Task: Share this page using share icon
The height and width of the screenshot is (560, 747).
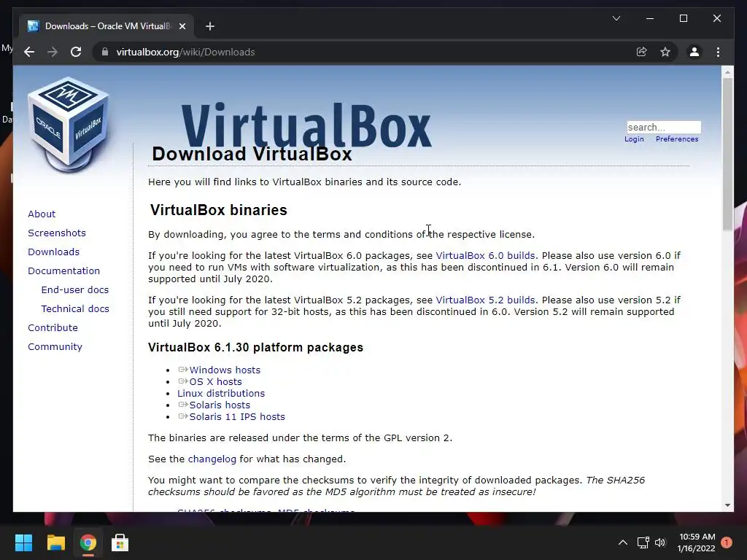Action: click(642, 52)
